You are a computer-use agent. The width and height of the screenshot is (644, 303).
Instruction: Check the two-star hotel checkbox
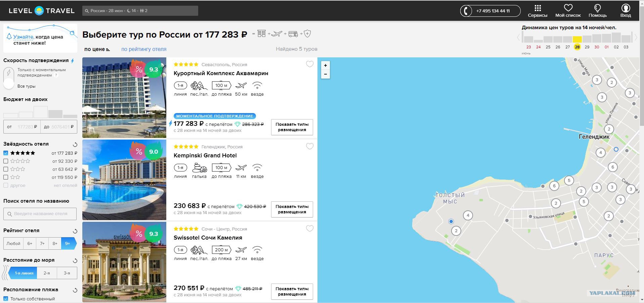pyautogui.click(x=6, y=177)
